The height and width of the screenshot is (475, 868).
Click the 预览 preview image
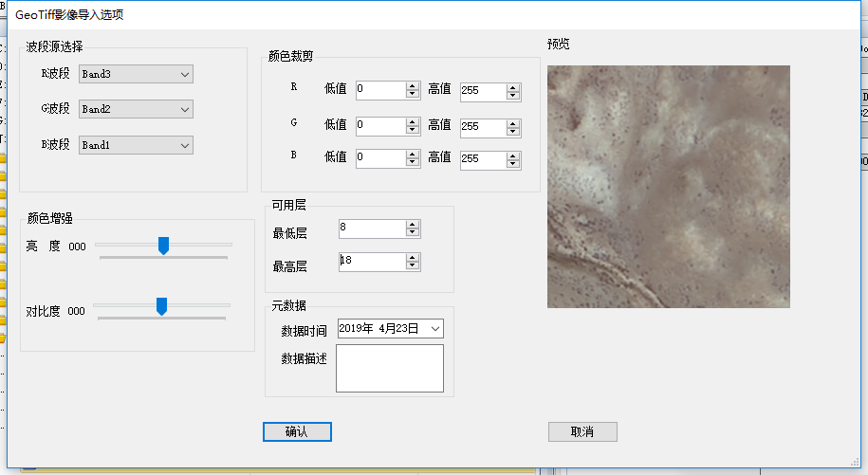tap(668, 187)
